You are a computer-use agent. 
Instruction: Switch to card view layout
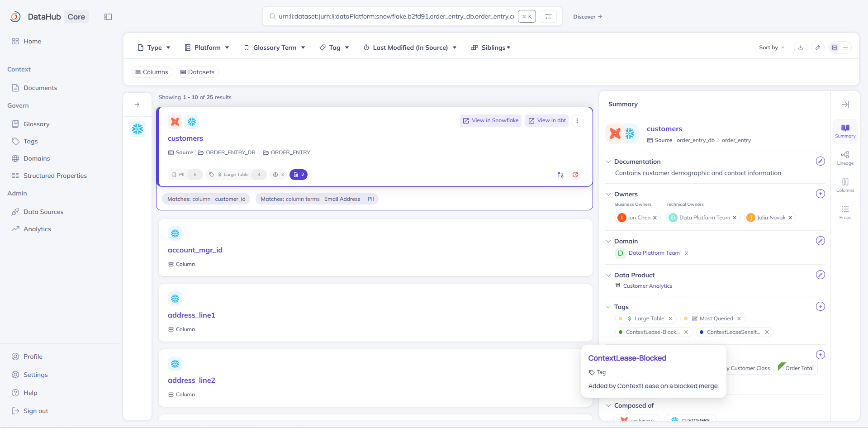[x=835, y=48]
